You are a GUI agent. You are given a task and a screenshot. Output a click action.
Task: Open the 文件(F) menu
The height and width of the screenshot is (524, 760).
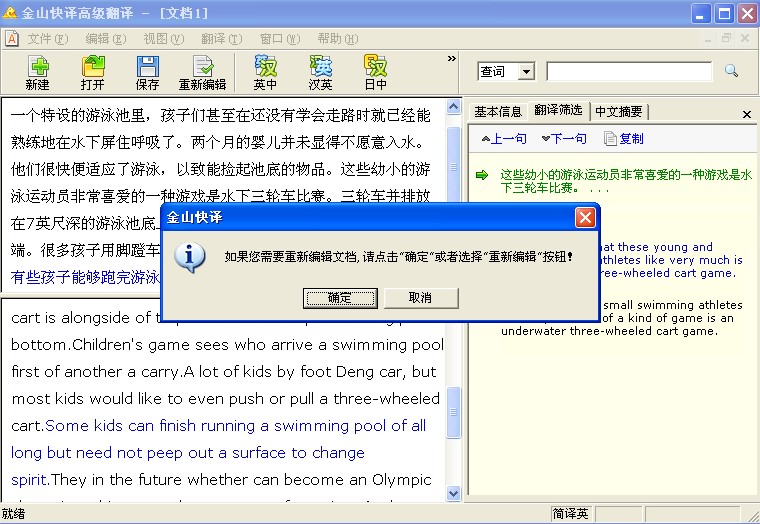tap(47, 39)
